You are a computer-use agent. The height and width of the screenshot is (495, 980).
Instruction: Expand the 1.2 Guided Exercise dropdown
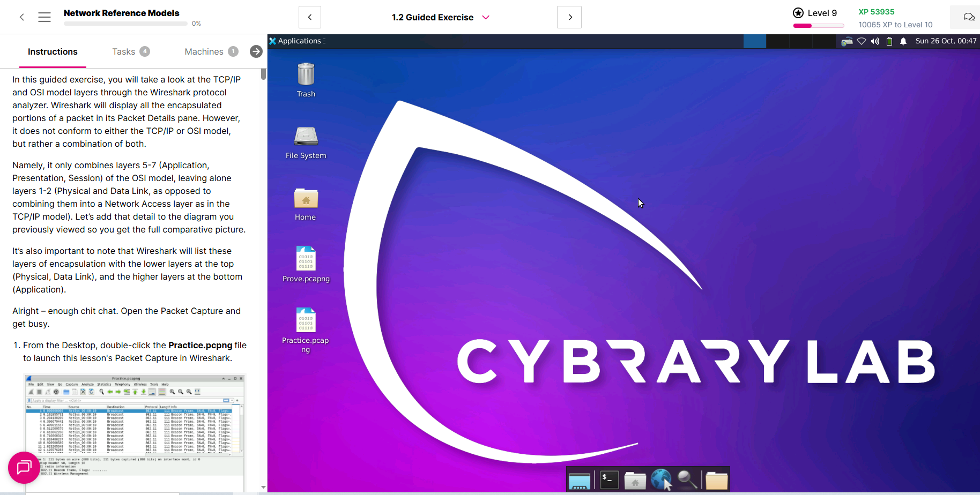486,17
